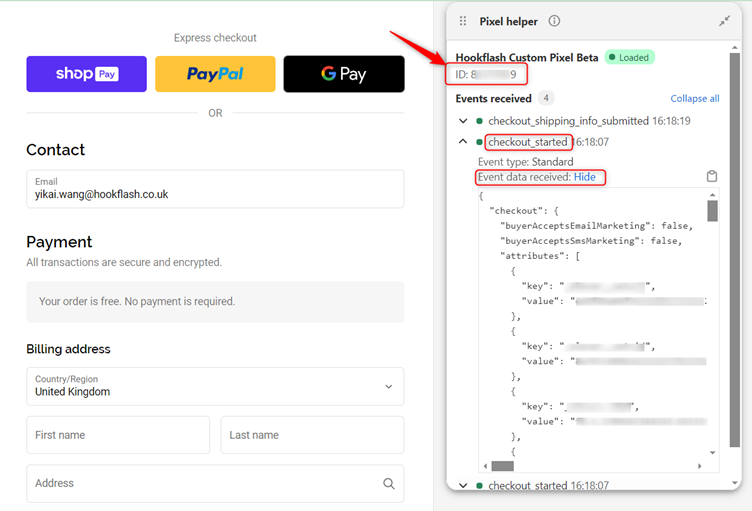752x511 pixels.
Task: Choose the Google Pay checkout button
Action: tap(344, 74)
